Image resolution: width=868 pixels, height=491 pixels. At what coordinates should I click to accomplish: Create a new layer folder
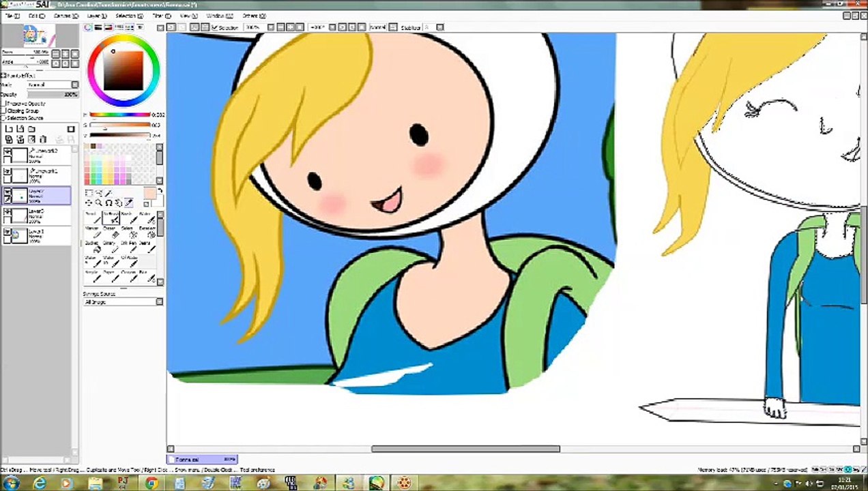[x=31, y=129]
